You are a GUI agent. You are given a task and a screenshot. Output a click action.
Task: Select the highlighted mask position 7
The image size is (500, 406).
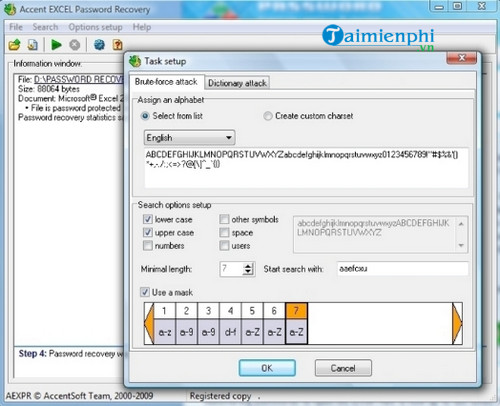(x=296, y=323)
